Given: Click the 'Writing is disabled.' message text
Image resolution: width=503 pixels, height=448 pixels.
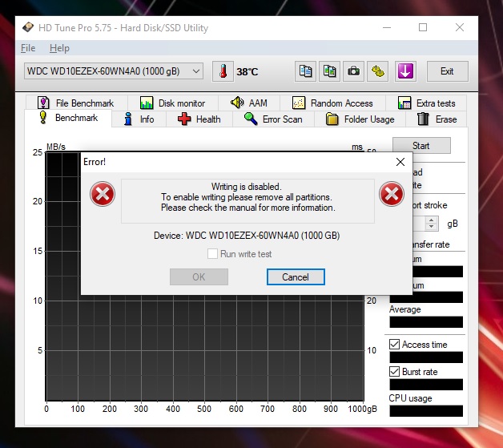Looking at the screenshot, I should [247, 187].
